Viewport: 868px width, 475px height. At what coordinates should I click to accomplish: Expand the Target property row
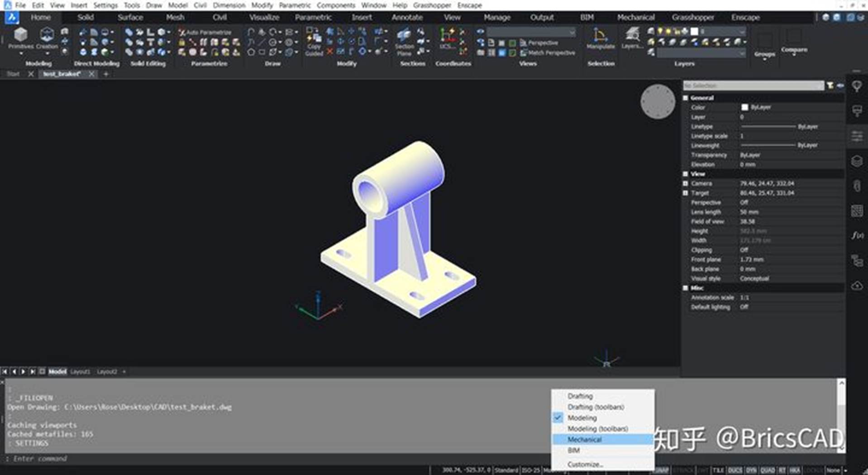click(x=686, y=193)
